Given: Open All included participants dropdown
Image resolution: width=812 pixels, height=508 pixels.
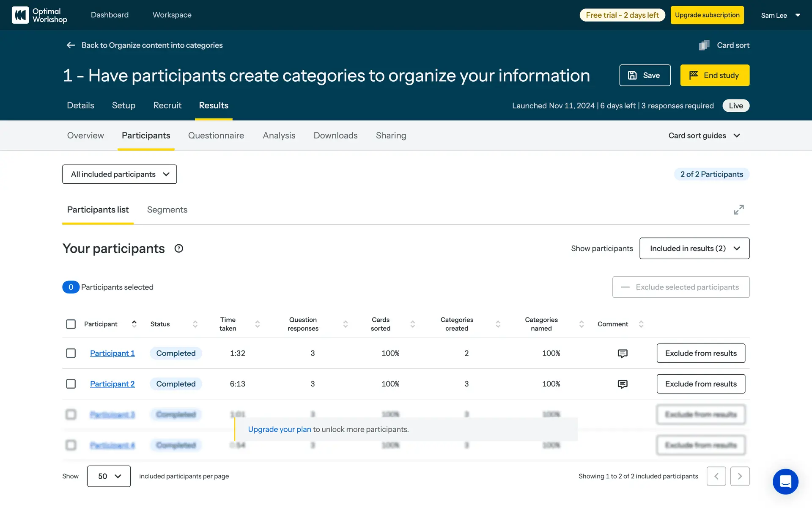Looking at the screenshot, I should pyautogui.click(x=119, y=174).
